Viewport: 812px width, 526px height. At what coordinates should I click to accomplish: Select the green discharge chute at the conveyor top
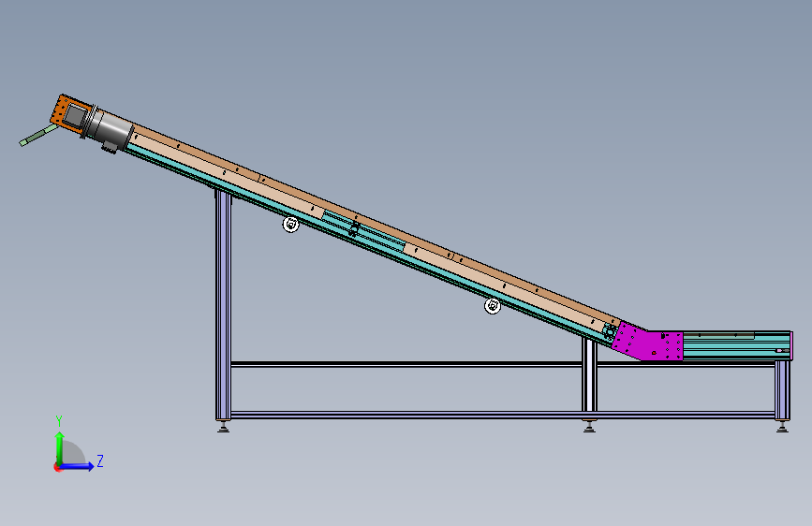[x=37, y=135]
